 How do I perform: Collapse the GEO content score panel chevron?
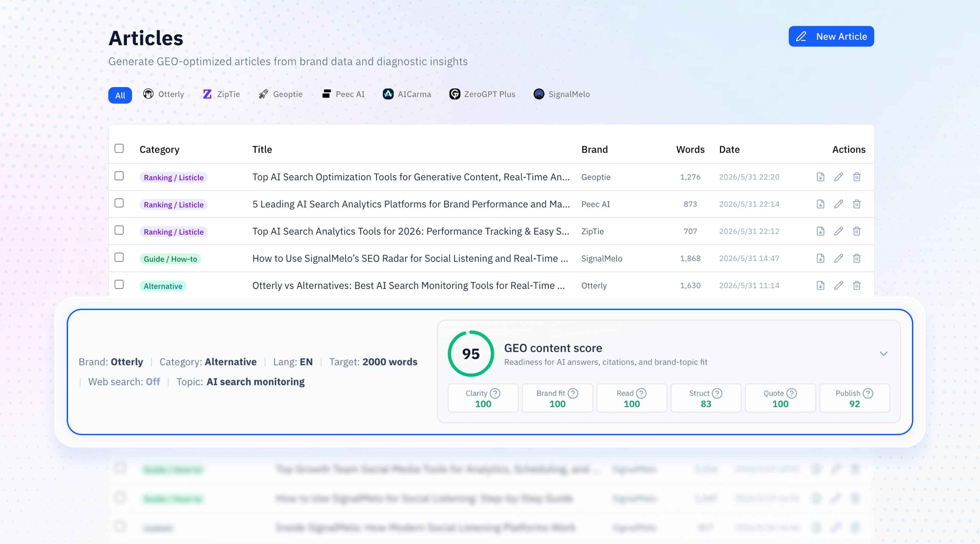click(x=883, y=354)
